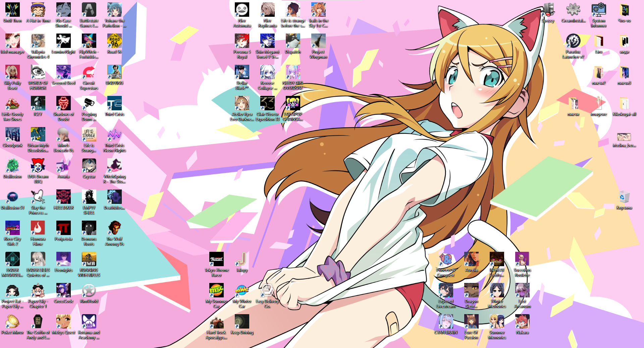The image size is (644, 348).
Task: Click the CYAN BRAIN shortcut
Action: (446, 325)
